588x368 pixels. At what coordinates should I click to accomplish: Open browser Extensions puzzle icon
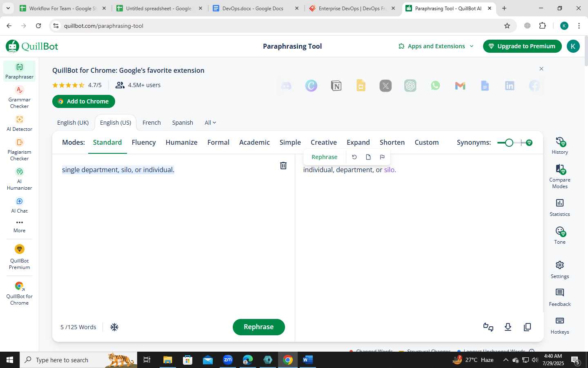542,26
